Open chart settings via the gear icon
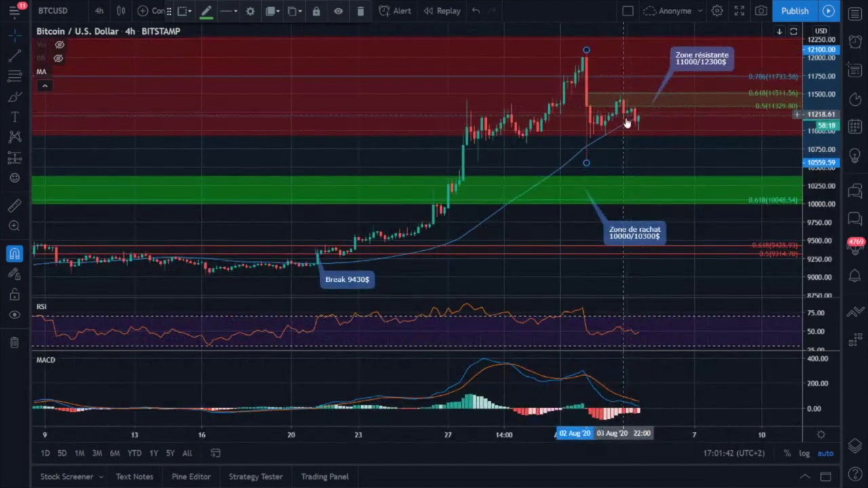The width and height of the screenshot is (868, 488). (x=717, y=11)
